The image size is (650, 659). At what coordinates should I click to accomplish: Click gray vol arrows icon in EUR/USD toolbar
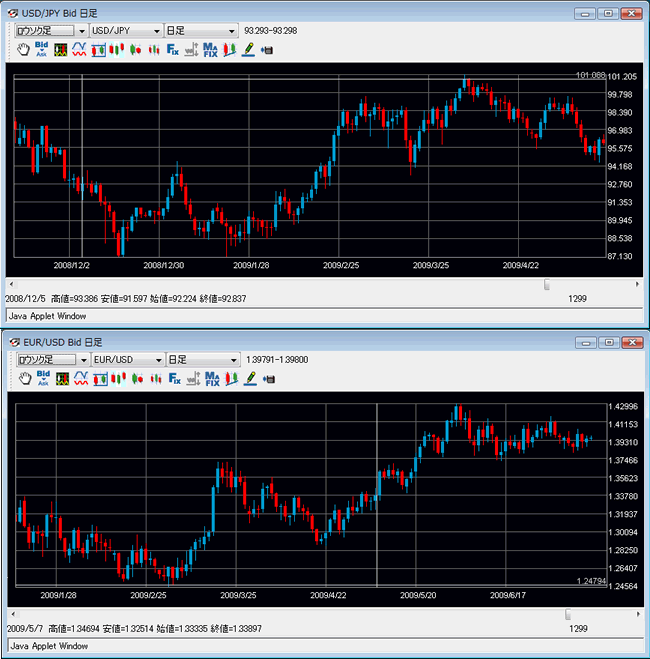[x=193, y=379]
